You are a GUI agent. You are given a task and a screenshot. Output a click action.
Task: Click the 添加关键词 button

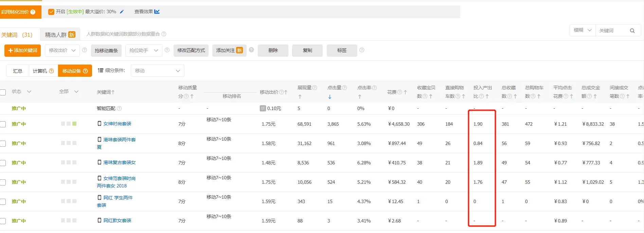click(x=23, y=51)
